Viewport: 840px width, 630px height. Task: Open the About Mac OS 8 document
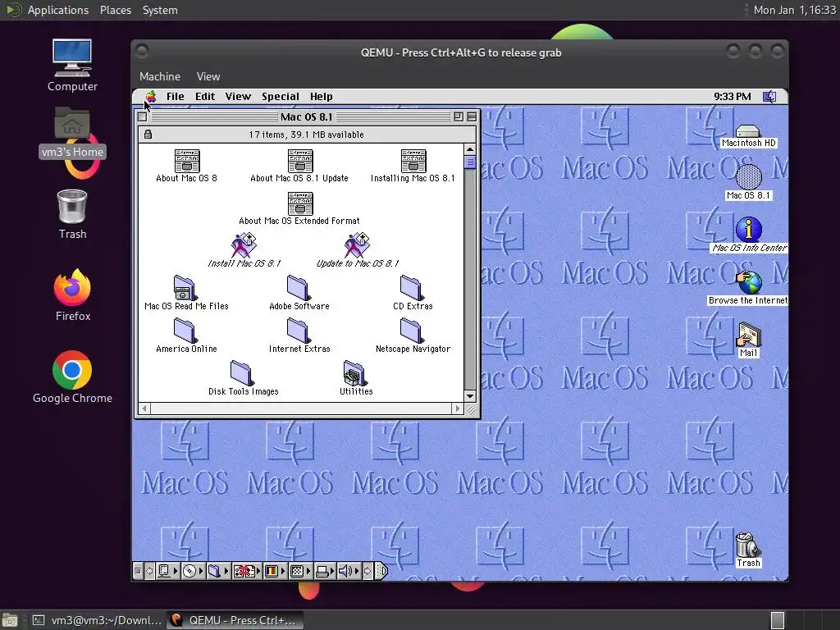(186, 166)
